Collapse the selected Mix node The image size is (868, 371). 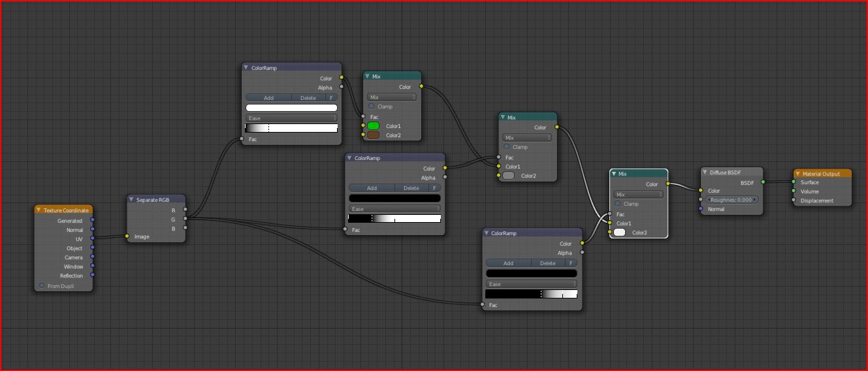615,174
